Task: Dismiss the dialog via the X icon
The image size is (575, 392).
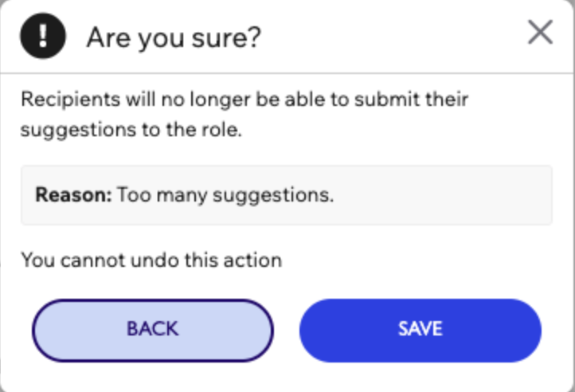Action: [540, 33]
